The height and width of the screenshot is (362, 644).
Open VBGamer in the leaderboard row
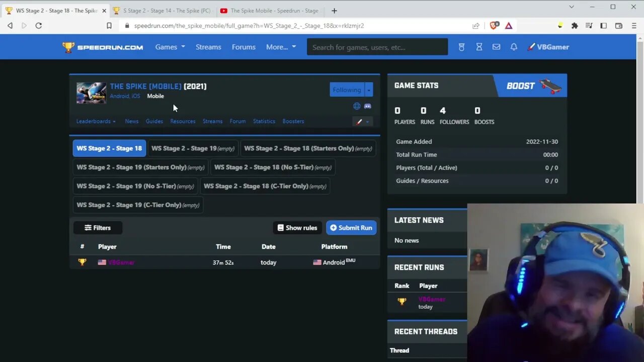pyautogui.click(x=121, y=262)
